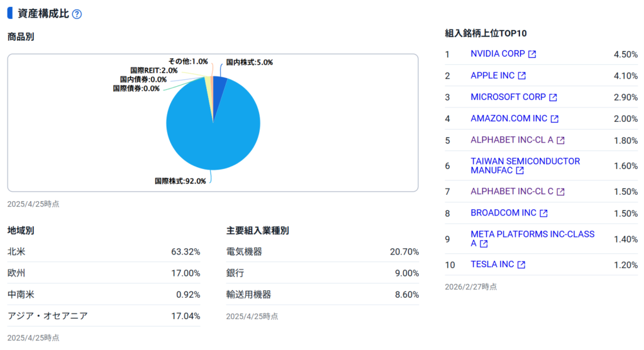Click external-link icon beside TESLA INC
The width and height of the screenshot is (644, 350).
(x=521, y=265)
